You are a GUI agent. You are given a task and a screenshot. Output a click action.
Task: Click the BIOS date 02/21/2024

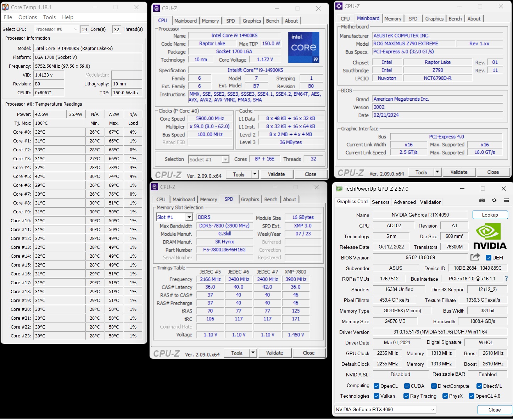tap(437, 115)
